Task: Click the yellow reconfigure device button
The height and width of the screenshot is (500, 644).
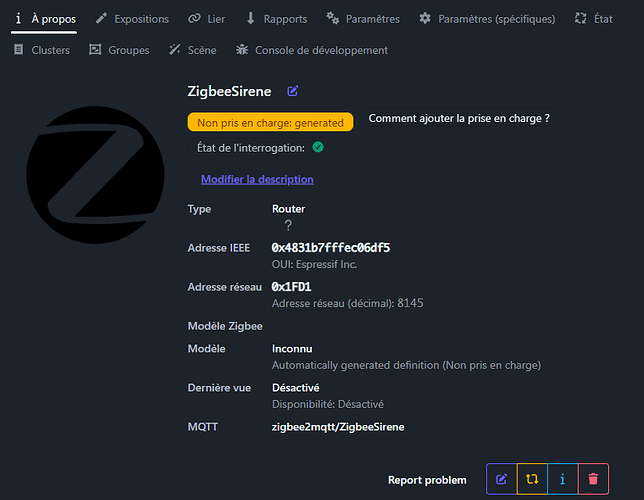Action: coord(532,479)
